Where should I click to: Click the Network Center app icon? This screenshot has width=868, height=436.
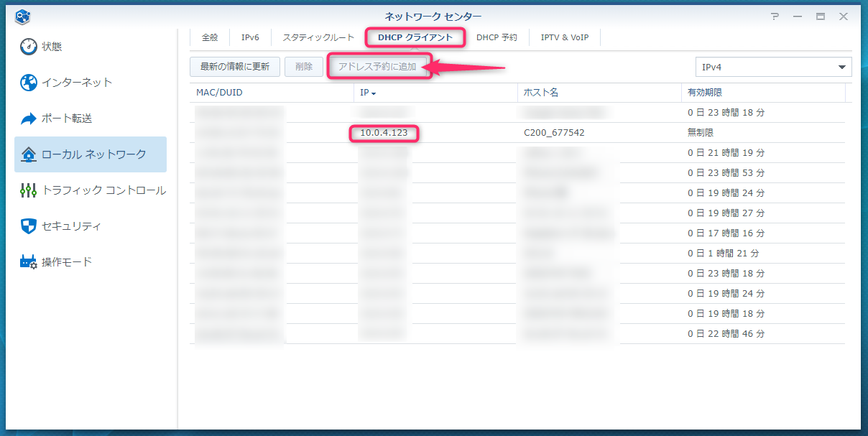pos(22,17)
